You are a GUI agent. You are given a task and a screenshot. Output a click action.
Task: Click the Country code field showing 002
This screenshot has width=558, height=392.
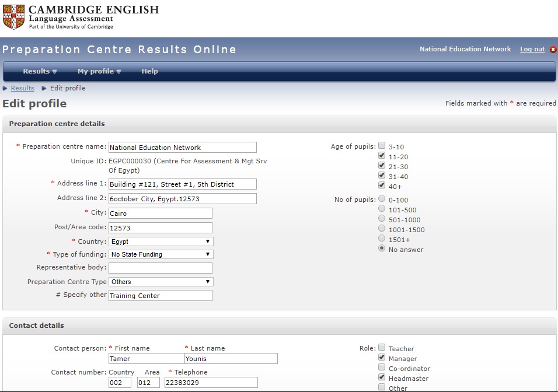[120, 383]
